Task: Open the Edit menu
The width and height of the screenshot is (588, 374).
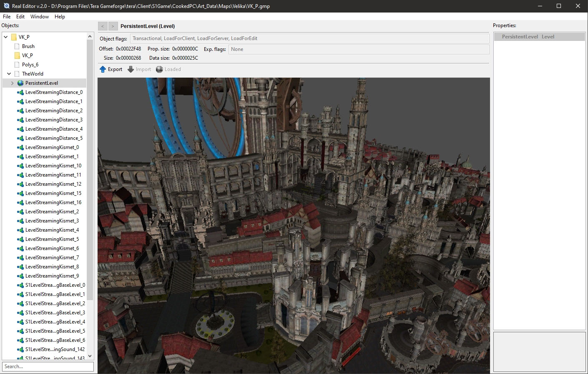Action: [20, 17]
